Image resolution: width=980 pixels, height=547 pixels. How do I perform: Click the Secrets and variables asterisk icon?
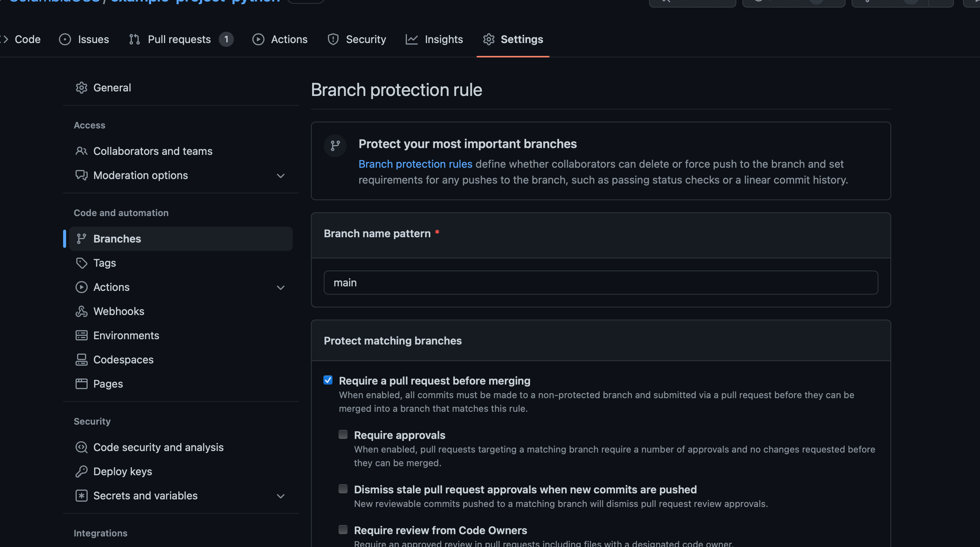pos(81,495)
